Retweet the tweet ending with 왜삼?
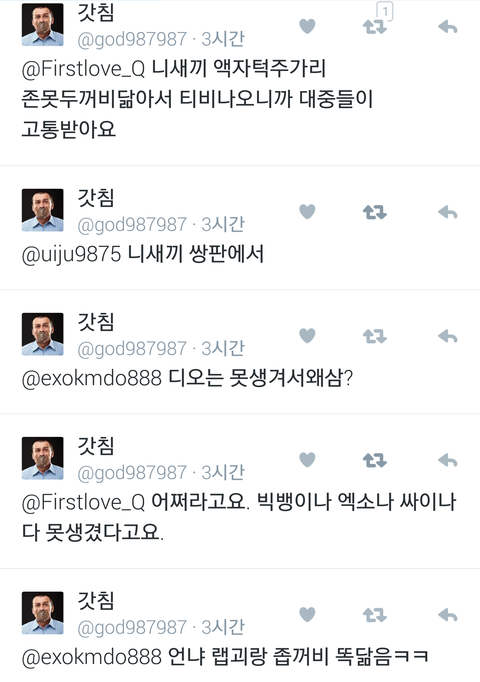 click(x=374, y=336)
